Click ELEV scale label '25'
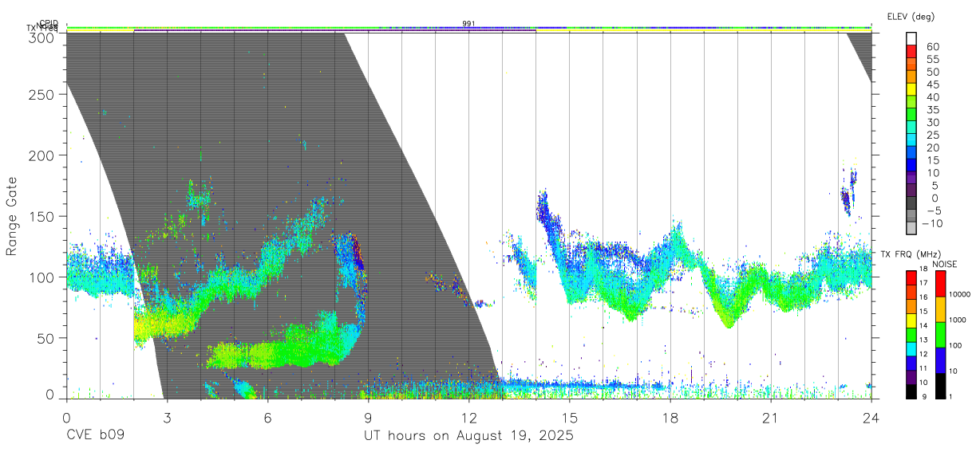The width and height of the screenshot is (980, 452). pos(932,136)
